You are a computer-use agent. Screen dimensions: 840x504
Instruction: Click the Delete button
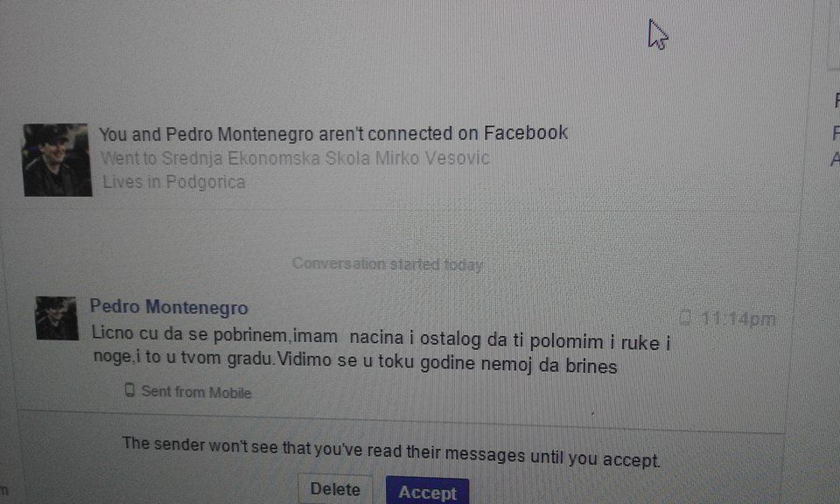click(335, 489)
